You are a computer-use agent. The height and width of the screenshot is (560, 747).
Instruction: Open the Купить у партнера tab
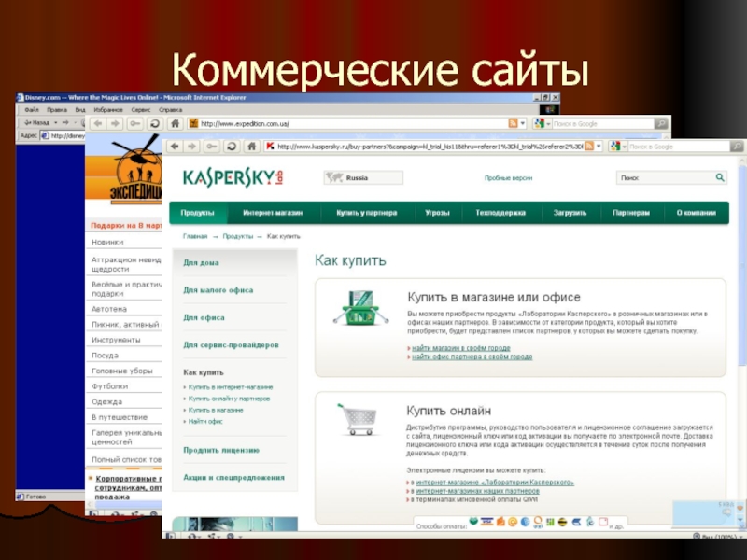point(367,213)
